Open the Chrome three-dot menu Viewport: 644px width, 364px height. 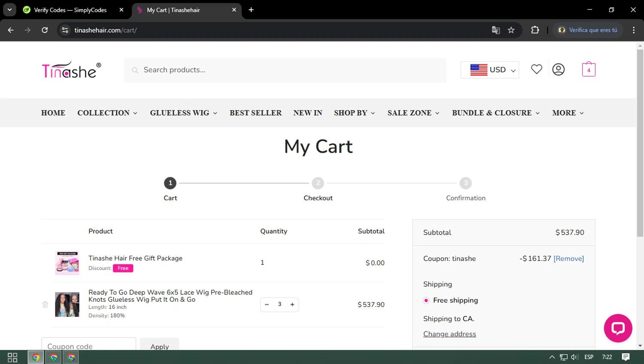point(634,30)
